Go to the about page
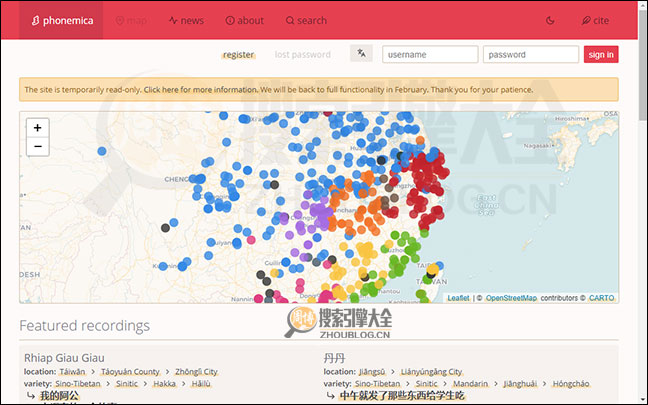 coord(245,20)
